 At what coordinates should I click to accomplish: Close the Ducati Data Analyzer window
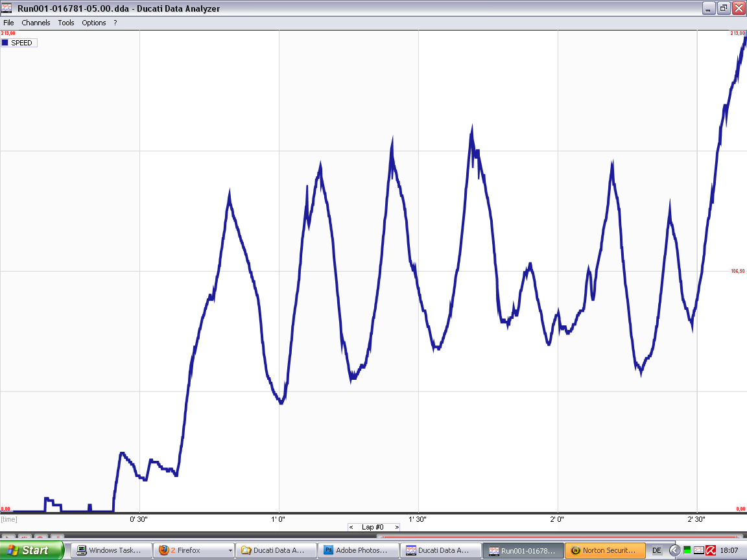[x=739, y=8]
